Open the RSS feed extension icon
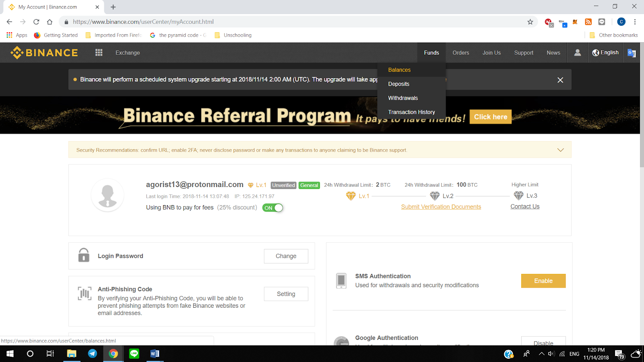Screen dimensions: 644x362 [x=588, y=22]
